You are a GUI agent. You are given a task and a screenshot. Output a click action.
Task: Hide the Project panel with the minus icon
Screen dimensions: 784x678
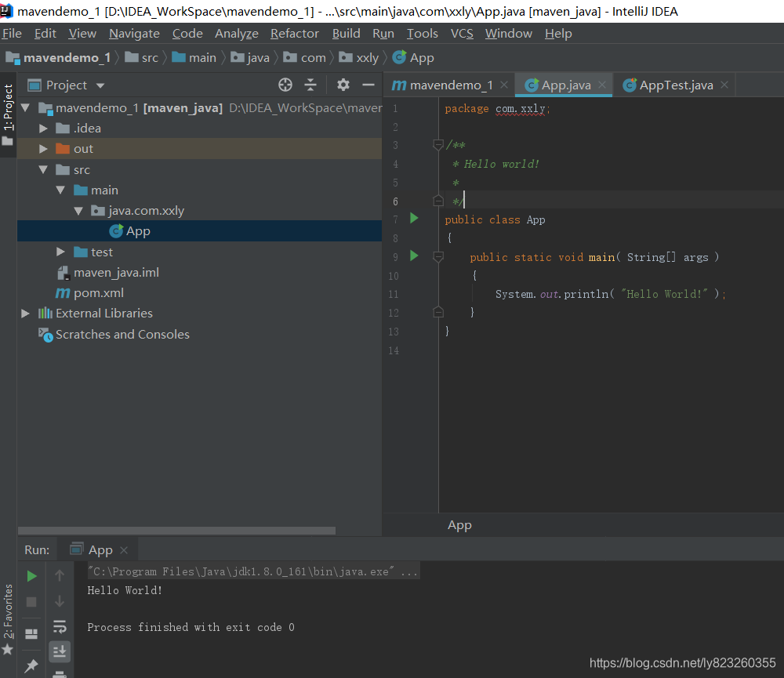point(368,85)
